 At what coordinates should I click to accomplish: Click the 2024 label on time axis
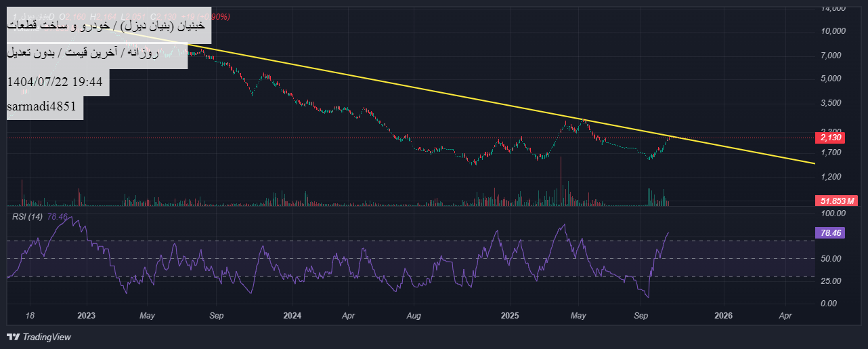[292, 316]
